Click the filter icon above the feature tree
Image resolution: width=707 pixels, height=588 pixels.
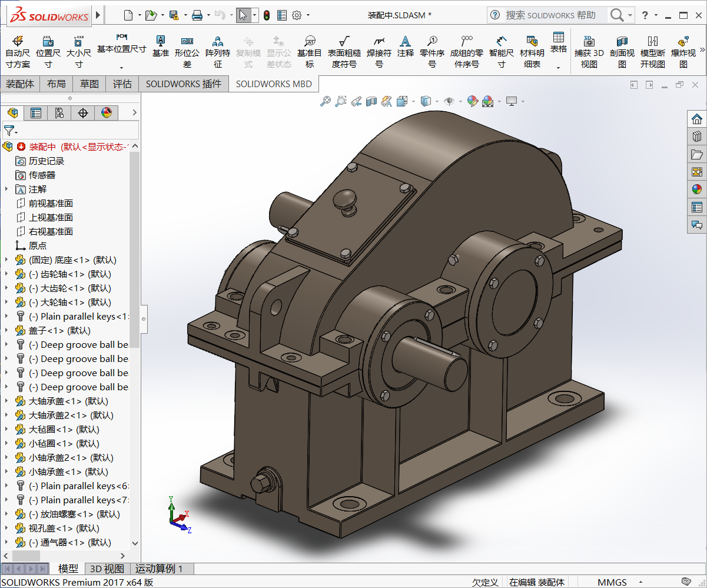pos(9,131)
